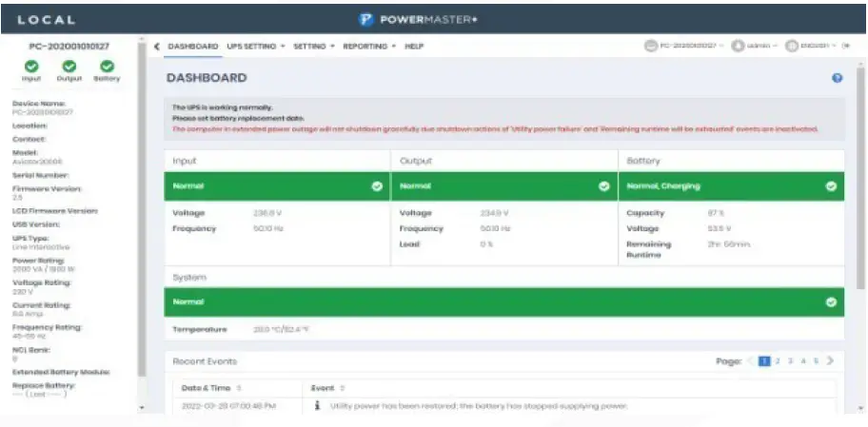The width and height of the screenshot is (868, 427).
Task: Click the info icon in the event row
Action: 318,405
